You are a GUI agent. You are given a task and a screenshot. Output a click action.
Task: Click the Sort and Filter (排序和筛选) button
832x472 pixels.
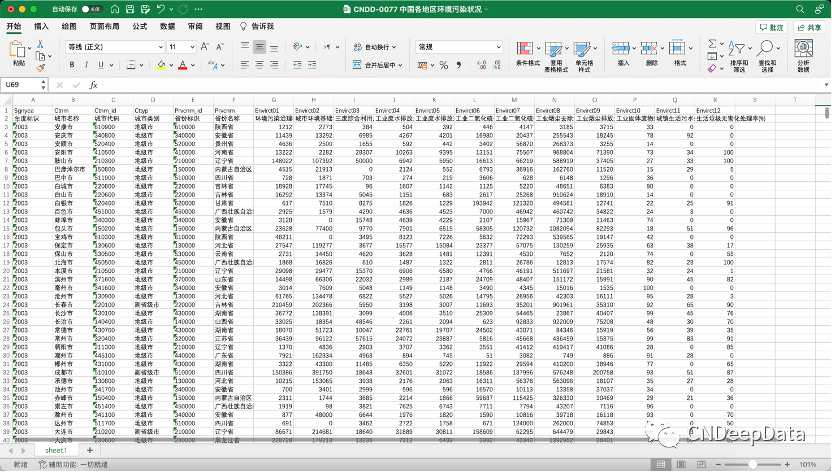(738, 55)
